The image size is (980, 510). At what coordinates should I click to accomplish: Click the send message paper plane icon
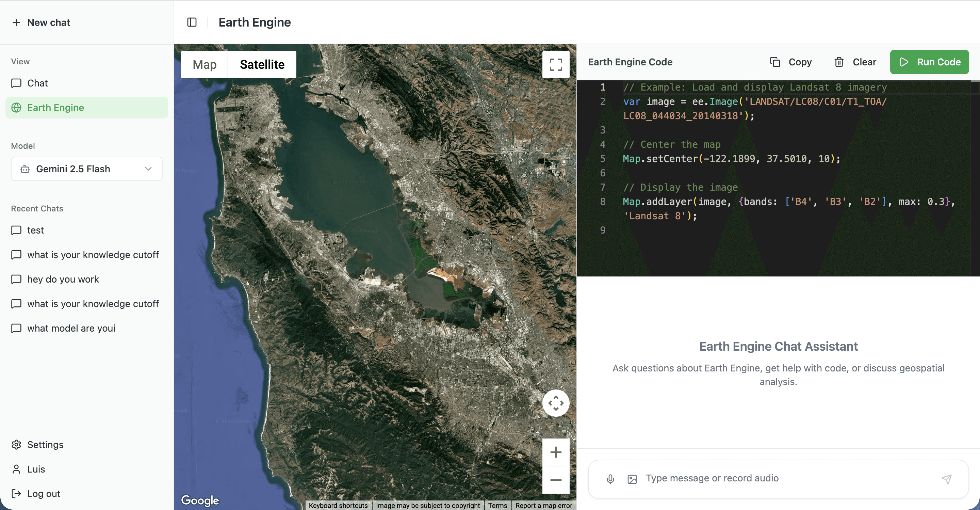tap(947, 479)
